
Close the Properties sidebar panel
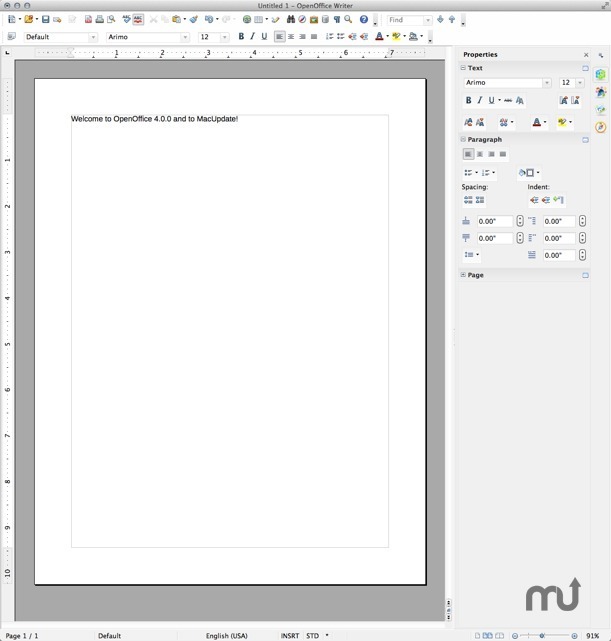coord(586,55)
